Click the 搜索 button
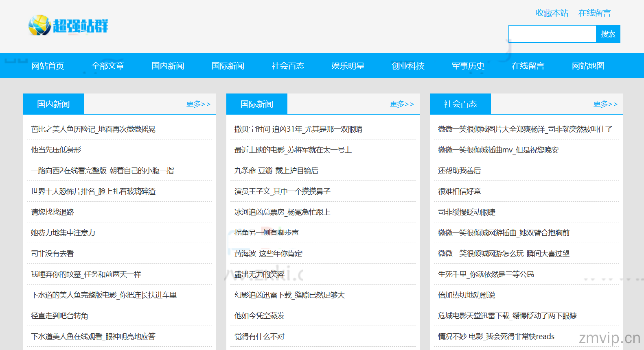This screenshot has height=350, width=644. (608, 34)
